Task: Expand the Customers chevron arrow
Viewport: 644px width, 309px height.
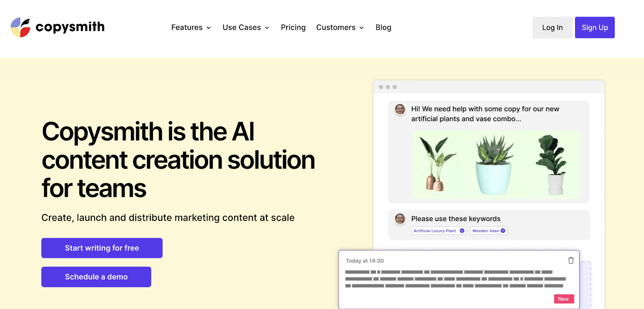Action: click(361, 28)
